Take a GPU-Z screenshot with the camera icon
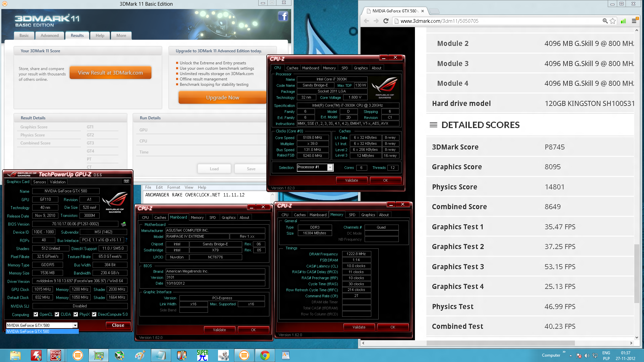 (126, 181)
